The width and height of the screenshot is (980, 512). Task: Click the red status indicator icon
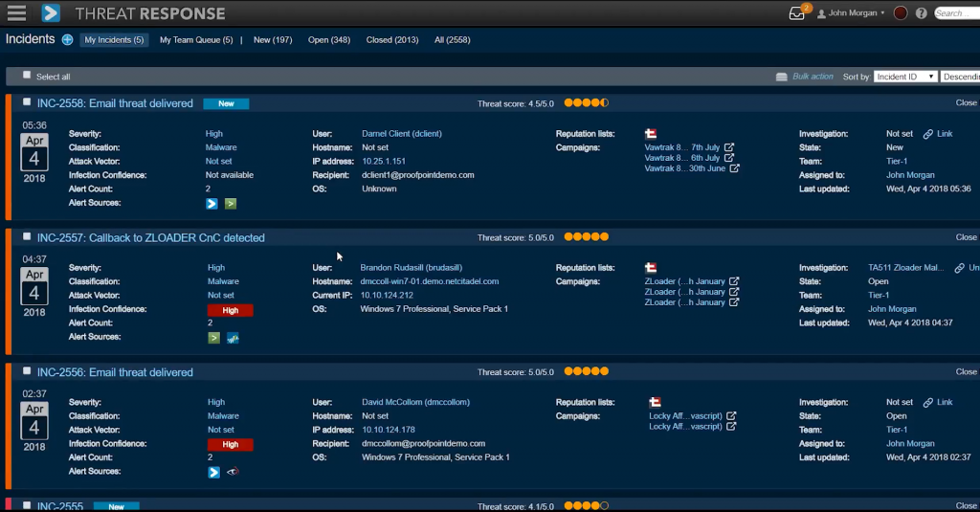coord(900,13)
